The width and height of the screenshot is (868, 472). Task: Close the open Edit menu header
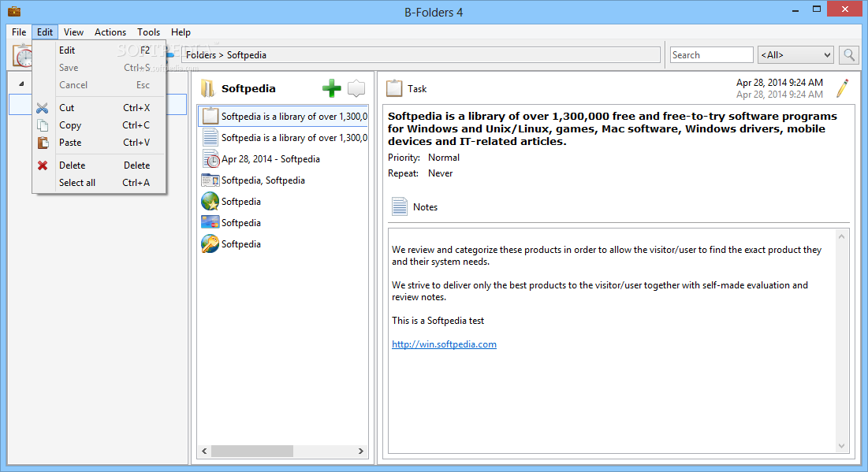(45, 32)
